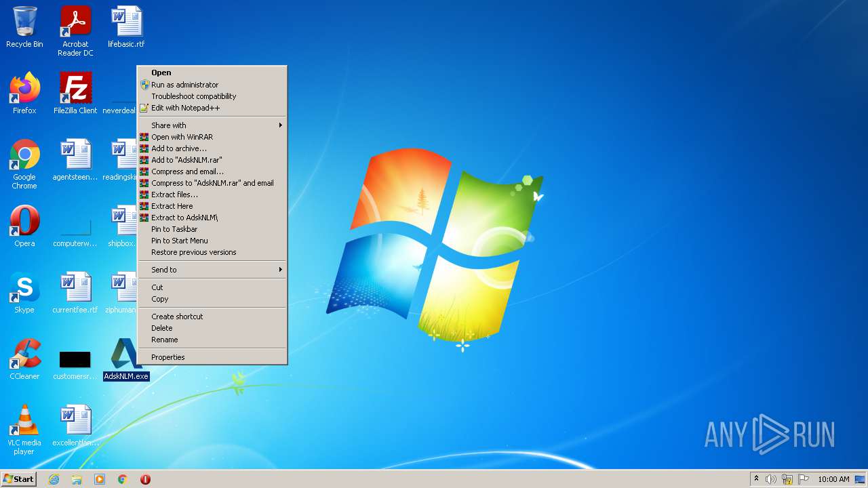Open the Skype desktop shortcut
Image resolution: width=868 pixels, height=488 pixels.
(x=24, y=293)
